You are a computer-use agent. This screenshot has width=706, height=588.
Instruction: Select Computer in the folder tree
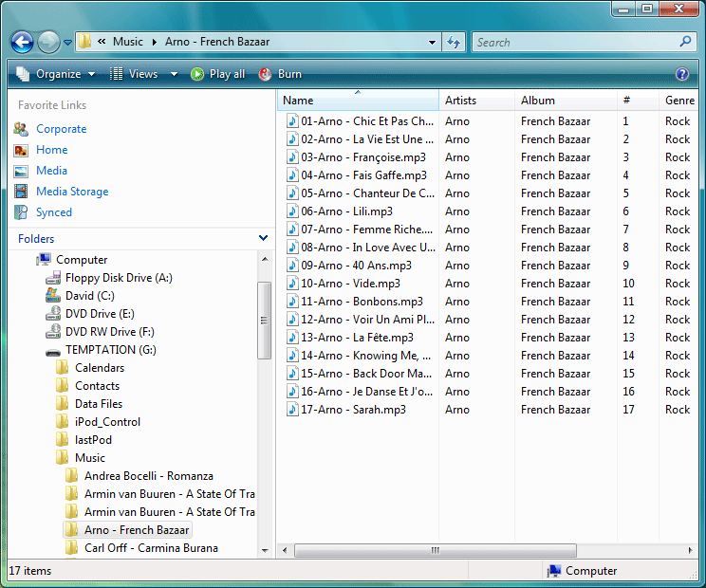[82, 260]
